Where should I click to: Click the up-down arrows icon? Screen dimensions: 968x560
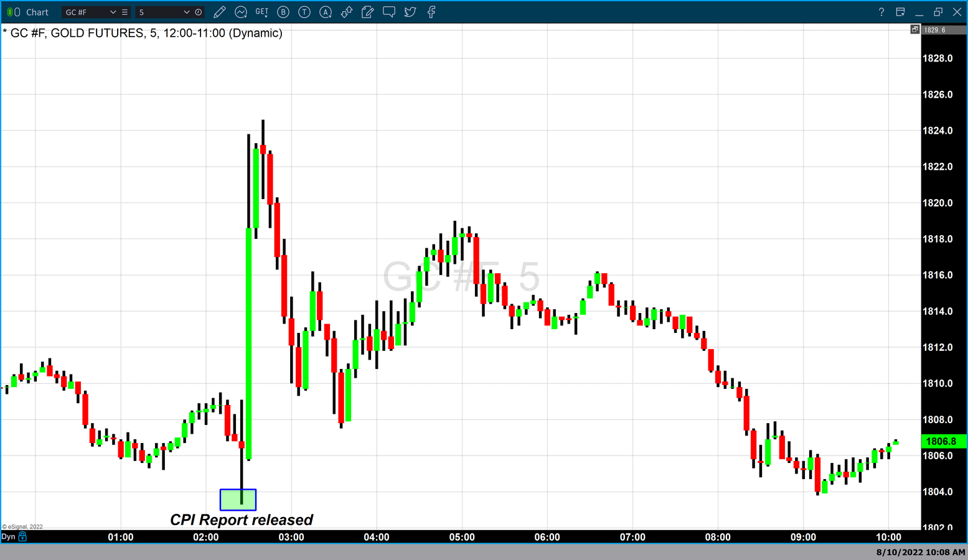[x=347, y=12]
